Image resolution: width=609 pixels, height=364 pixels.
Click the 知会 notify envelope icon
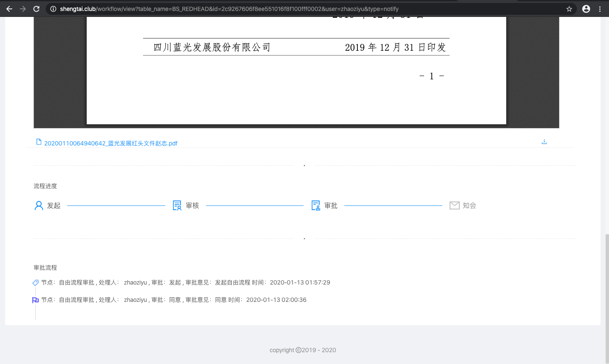[454, 205]
